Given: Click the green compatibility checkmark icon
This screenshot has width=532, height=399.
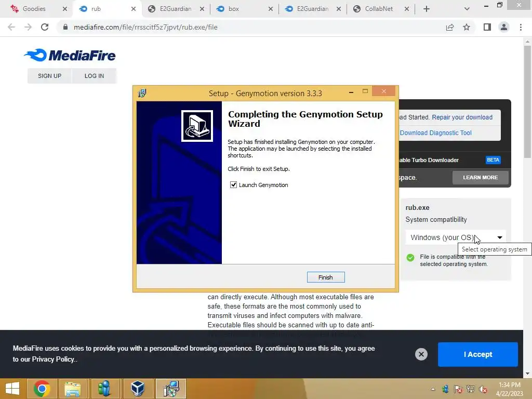Looking at the screenshot, I should [x=410, y=258].
